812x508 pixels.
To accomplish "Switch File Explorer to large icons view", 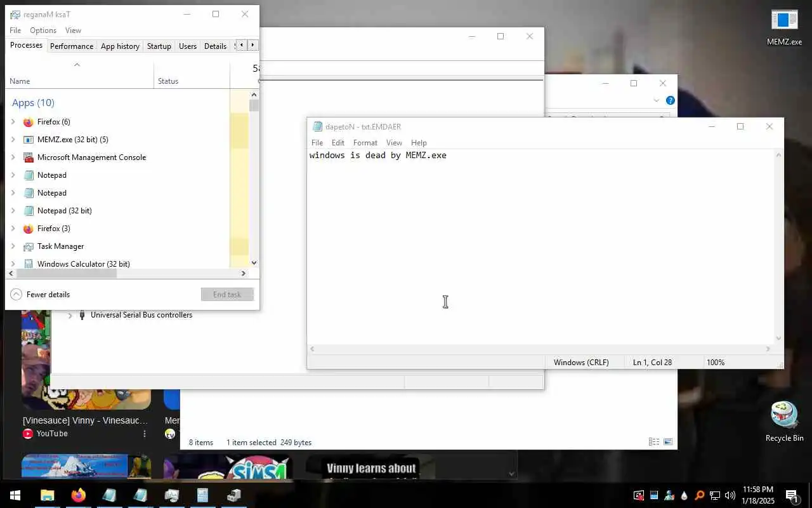I will click(667, 442).
